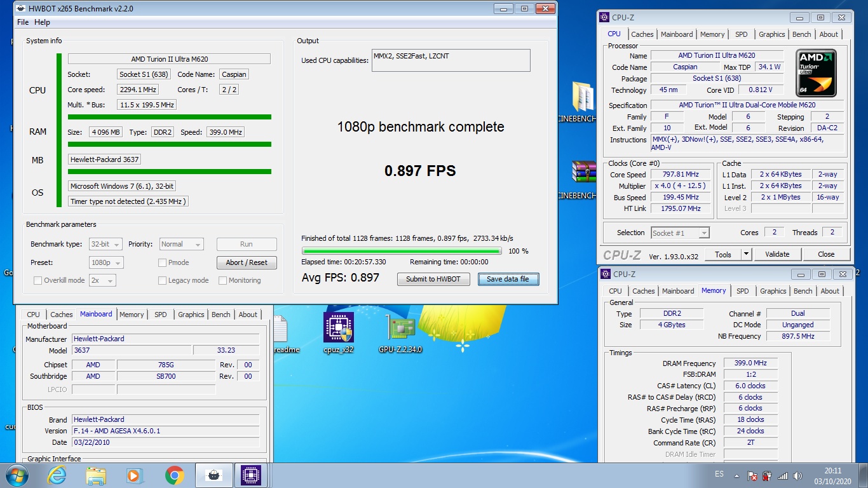Click BIOS version "F.14 - AMD AGESA X4.6.0.1"
The image size is (868, 488).
(x=165, y=431)
